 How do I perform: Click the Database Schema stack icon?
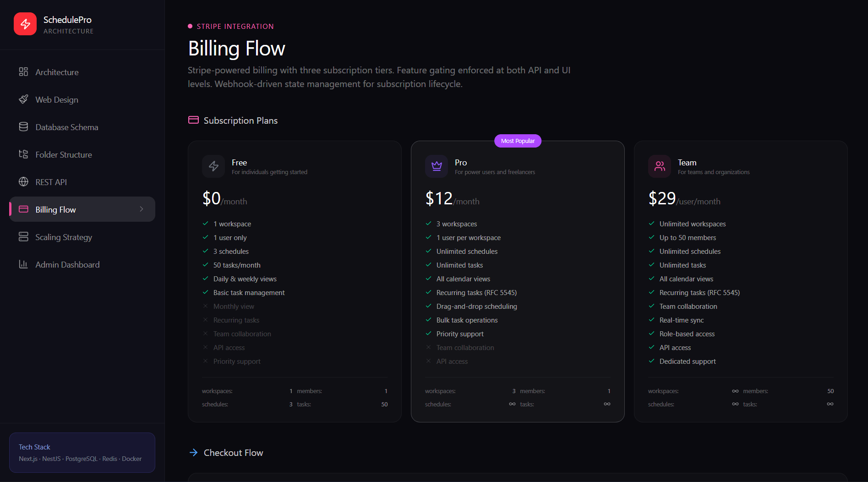tap(23, 126)
